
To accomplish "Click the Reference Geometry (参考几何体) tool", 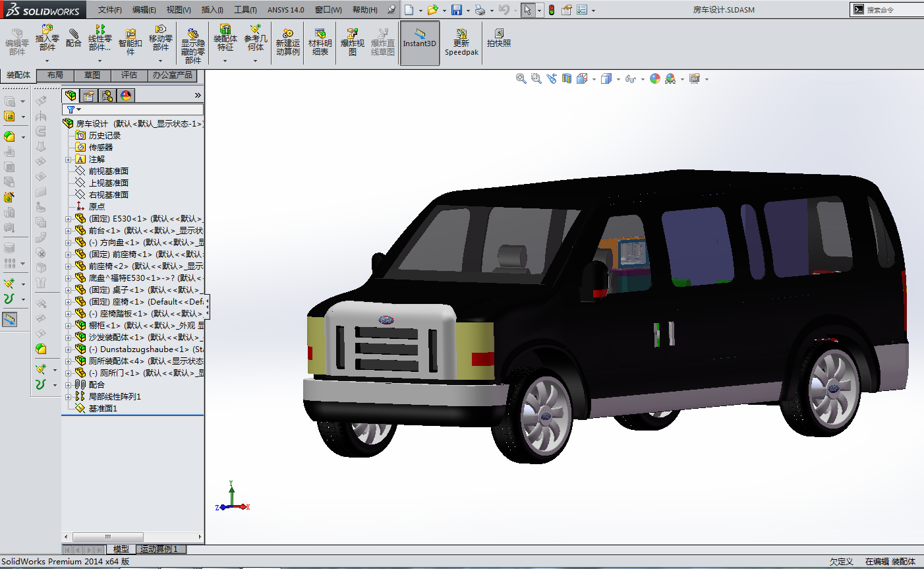I will point(256,38).
